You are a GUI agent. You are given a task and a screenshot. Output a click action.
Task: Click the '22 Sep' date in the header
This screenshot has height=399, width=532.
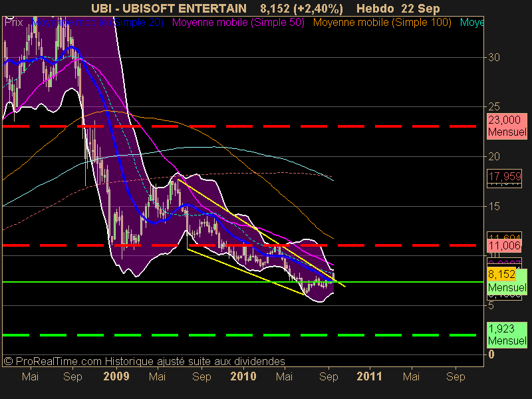420,8
